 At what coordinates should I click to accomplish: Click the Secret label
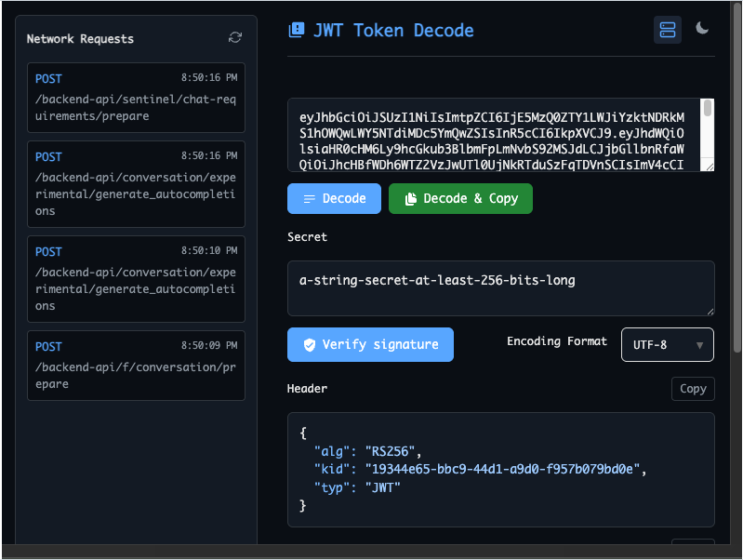point(307,237)
